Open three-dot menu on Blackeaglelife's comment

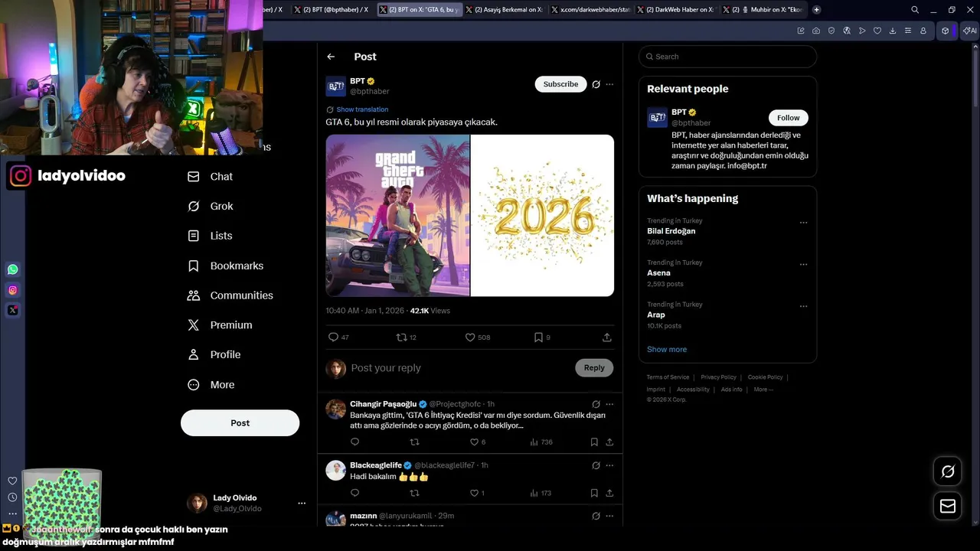pyautogui.click(x=609, y=465)
